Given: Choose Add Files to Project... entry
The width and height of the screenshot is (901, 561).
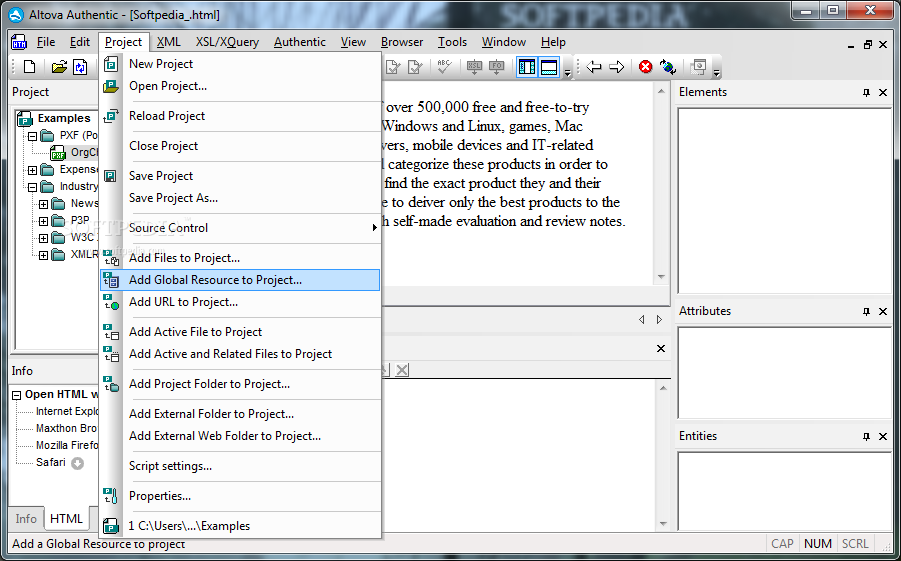Looking at the screenshot, I should coord(240,258).
